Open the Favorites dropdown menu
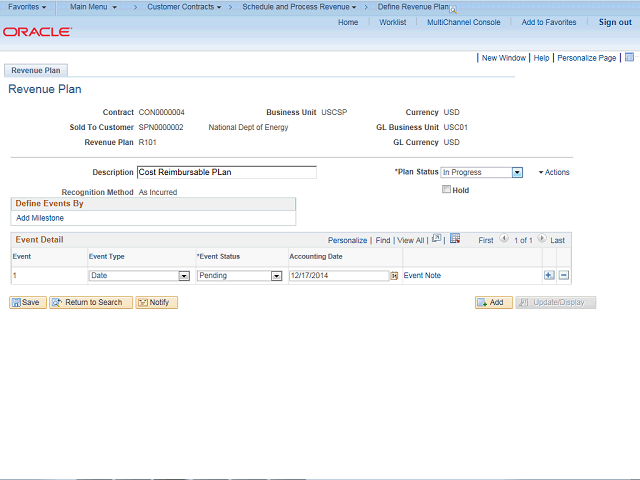The height and width of the screenshot is (480, 640). pos(27,7)
